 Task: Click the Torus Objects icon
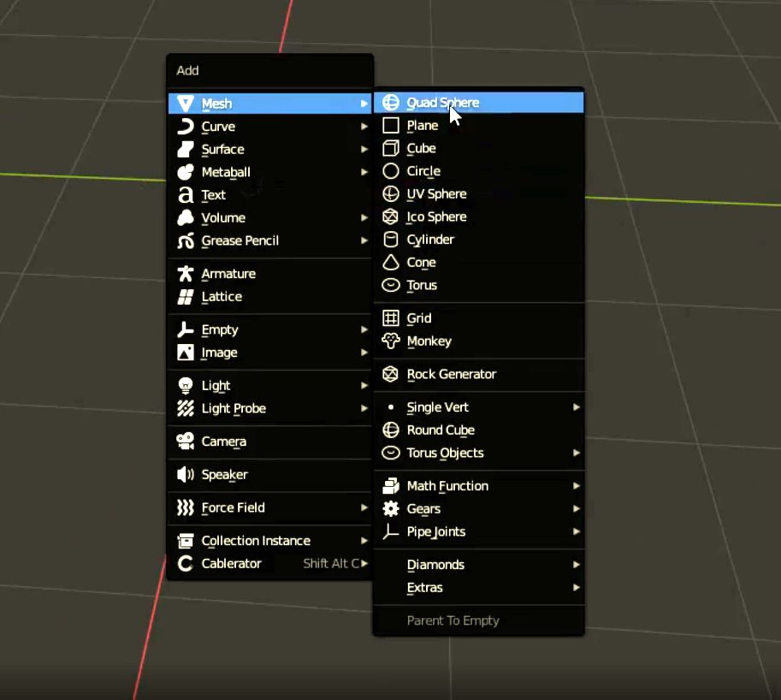point(390,453)
